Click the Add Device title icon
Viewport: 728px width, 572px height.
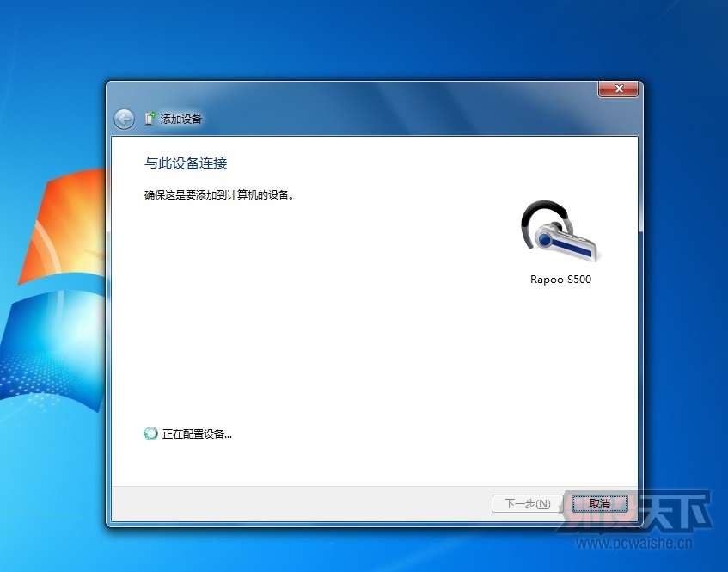[150, 119]
